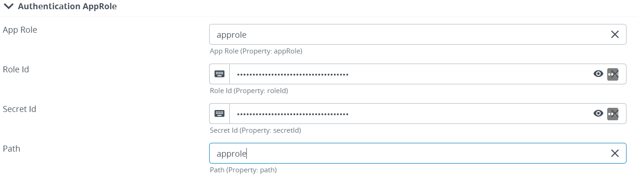Click inside the Role Id password field
Image resolution: width=644 pixels, height=182 pixels.
[409, 74]
